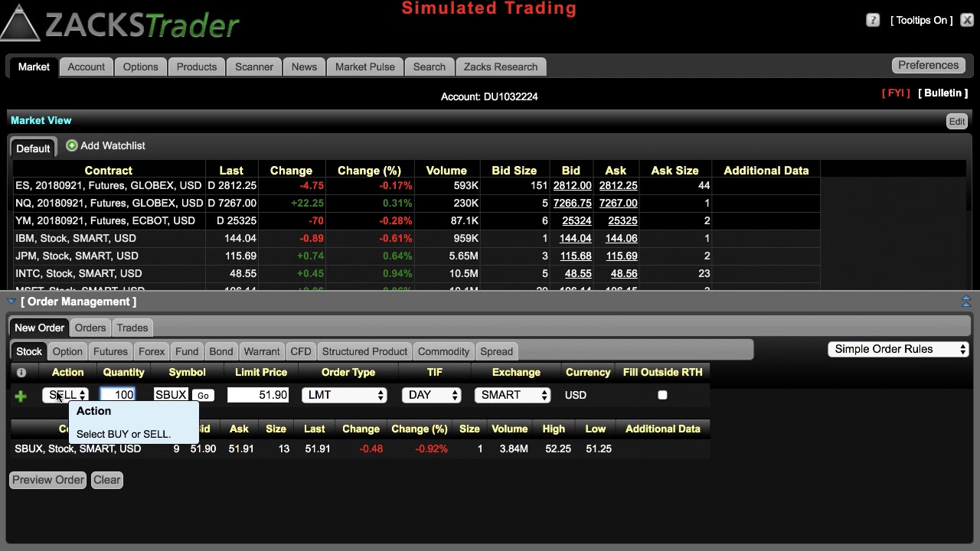Select the Default watchlist tab
This screenshot has width=980, height=551.
tap(33, 148)
